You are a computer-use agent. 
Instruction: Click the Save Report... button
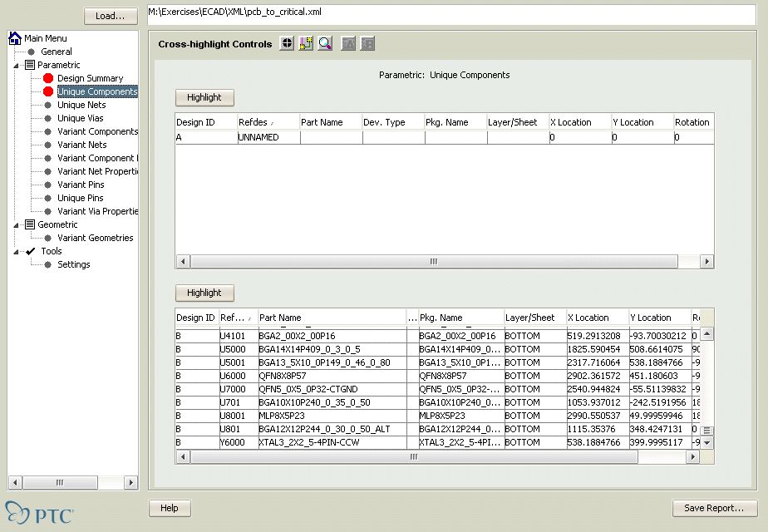(x=715, y=508)
